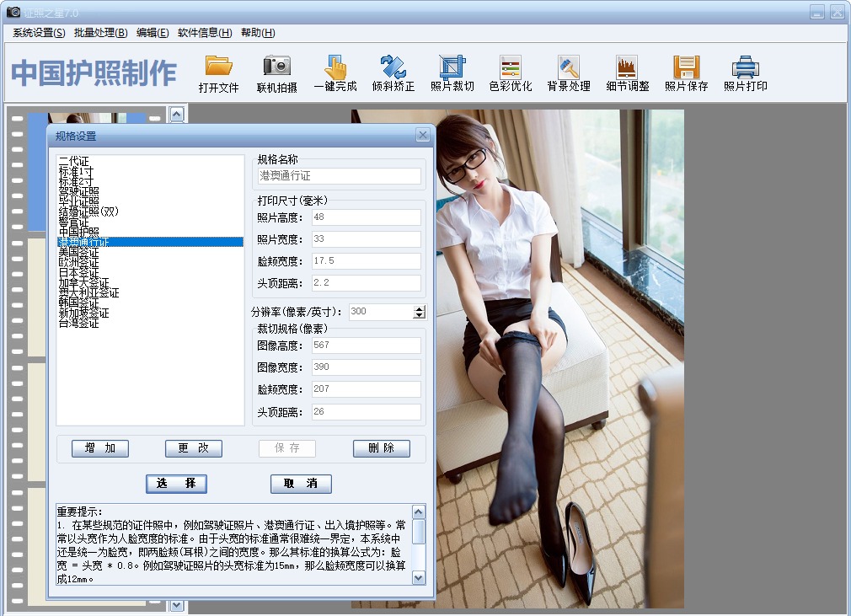The width and height of the screenshot is (851, 616).
Task: Select the 倾斜矫正 tilt correction tool
Action: click(x=393, y=67)
